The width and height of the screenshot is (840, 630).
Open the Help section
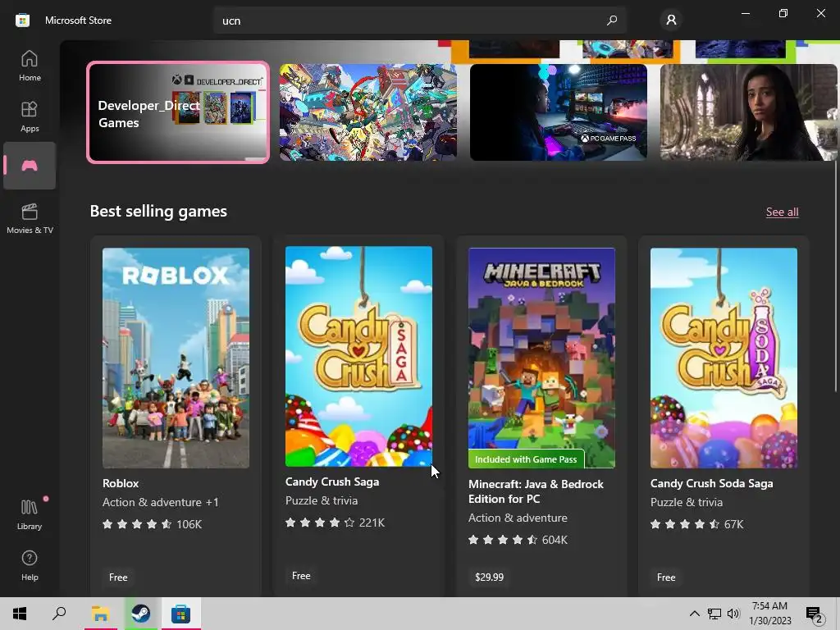coord(30,566)
